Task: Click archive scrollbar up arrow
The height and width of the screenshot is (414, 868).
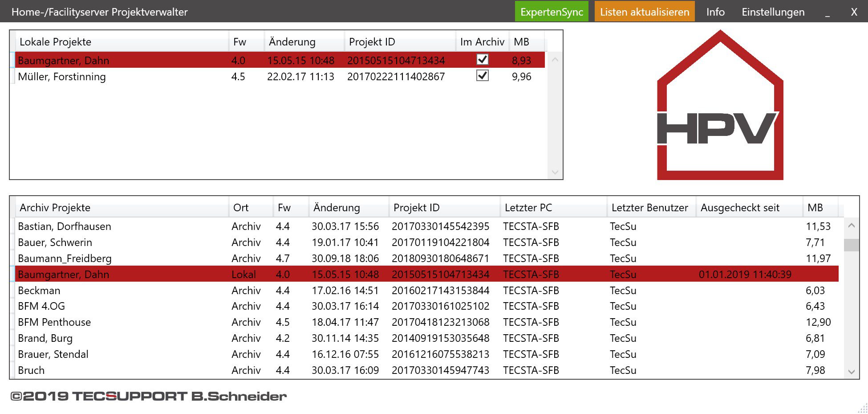Action: pyautogui.click(x=851, y=225)
